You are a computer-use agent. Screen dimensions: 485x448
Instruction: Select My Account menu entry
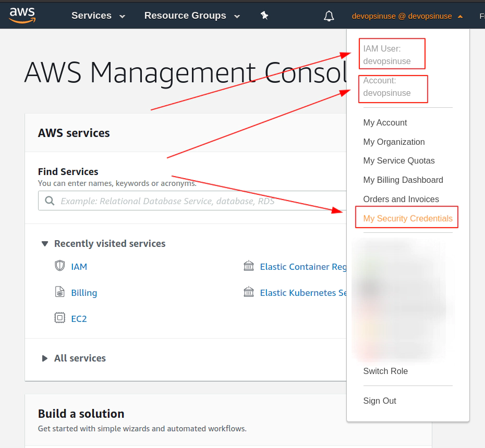[385, 122]
